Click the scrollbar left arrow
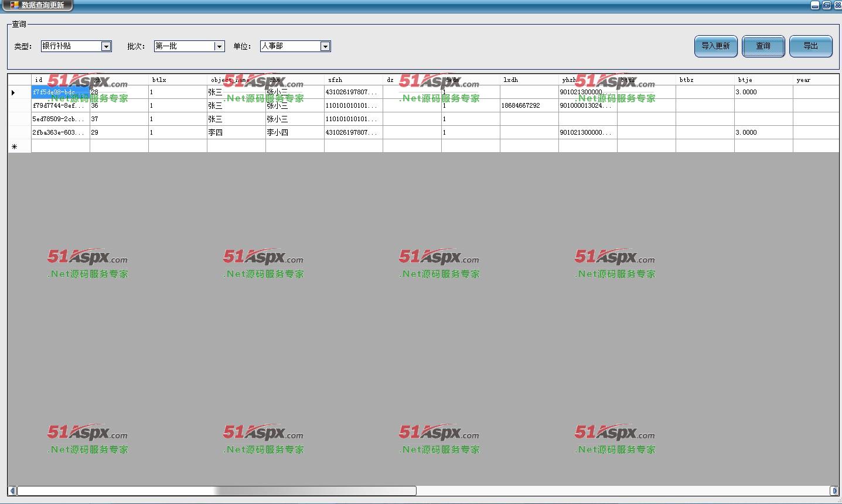The width and height of the screenshot is (842, 504). point(12,491)
